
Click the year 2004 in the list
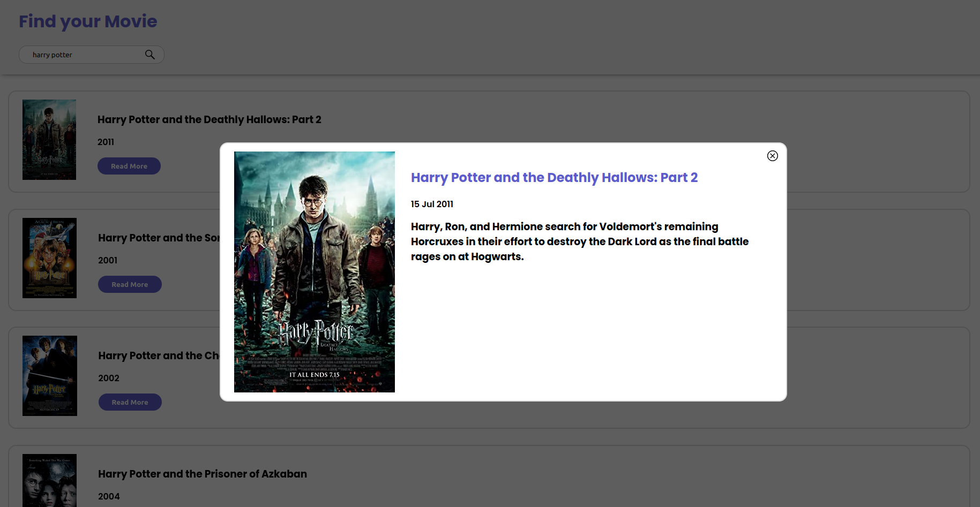click(109, 496)
